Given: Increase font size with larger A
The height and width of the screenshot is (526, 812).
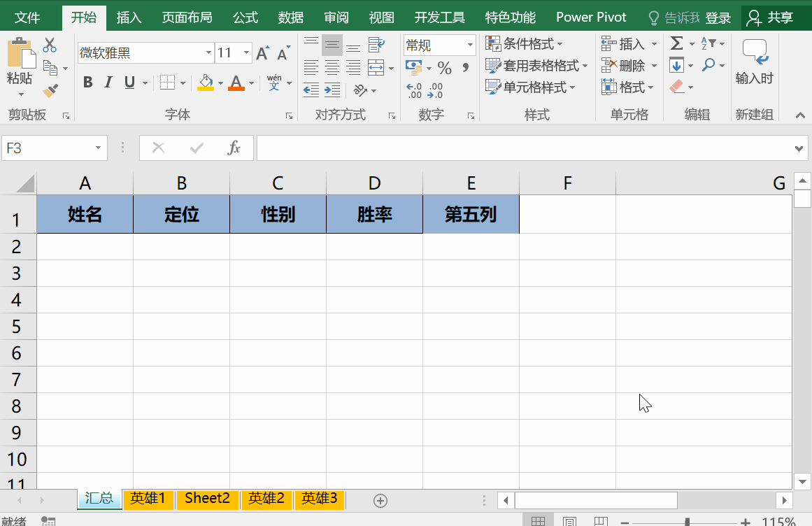Looking at the screenshot, I should pyautogui.click(x=262, y=52).
